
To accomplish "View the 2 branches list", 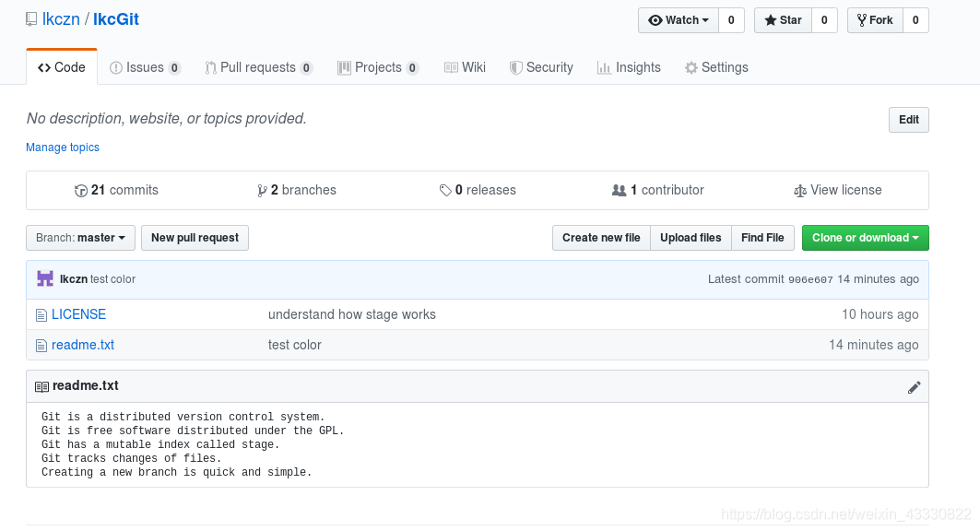I will pos(297,190).
